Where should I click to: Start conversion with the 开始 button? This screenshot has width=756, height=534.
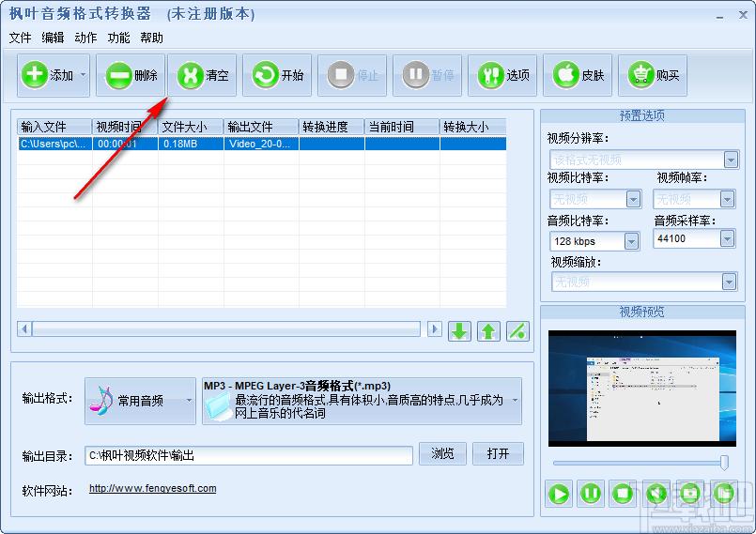pos(277,75)
